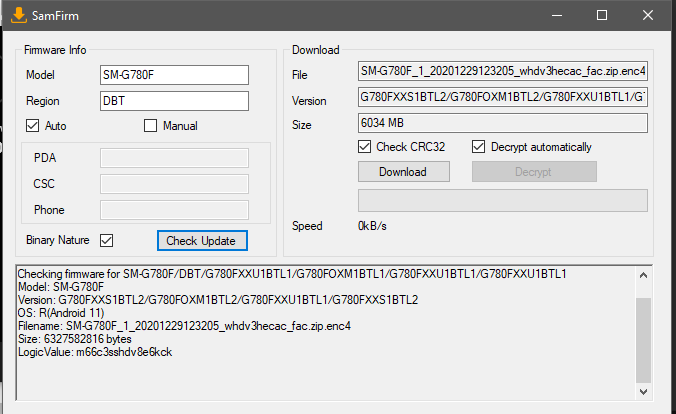Click the Check Update button
Viewport: 676px width, 414px height.
click(202, 241)
